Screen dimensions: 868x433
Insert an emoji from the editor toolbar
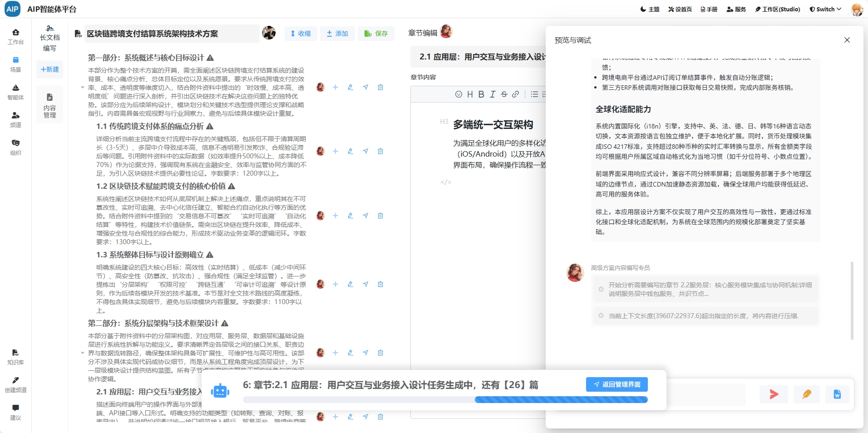pyautogui.click(x=459, y=94)
